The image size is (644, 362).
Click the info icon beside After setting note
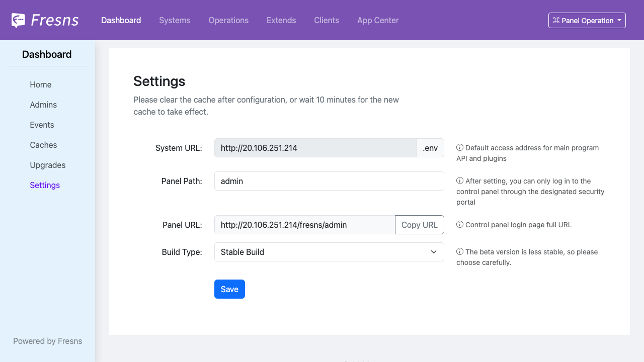[460, 181]
